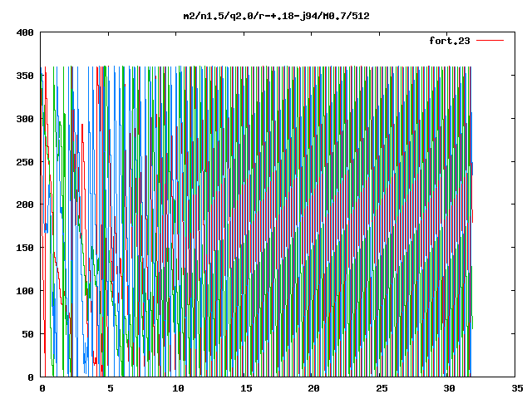Click y-axis label 50

(x=27, y=334)
